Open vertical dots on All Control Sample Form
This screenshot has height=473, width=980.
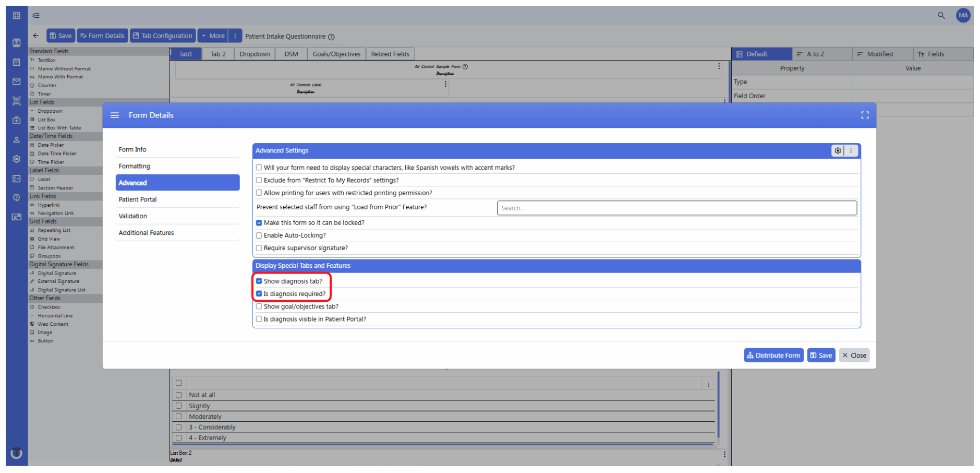click(x=719, y=66)
